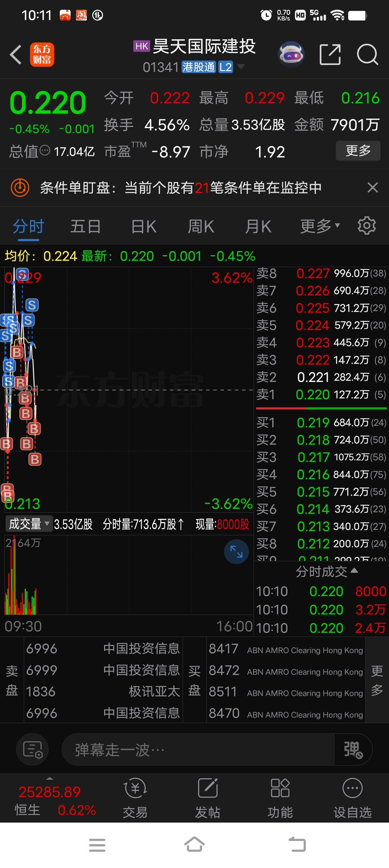This screenshot has height=868, width=389.
Task: Select the 买8 0.212 order row
Action: [321, 544]
